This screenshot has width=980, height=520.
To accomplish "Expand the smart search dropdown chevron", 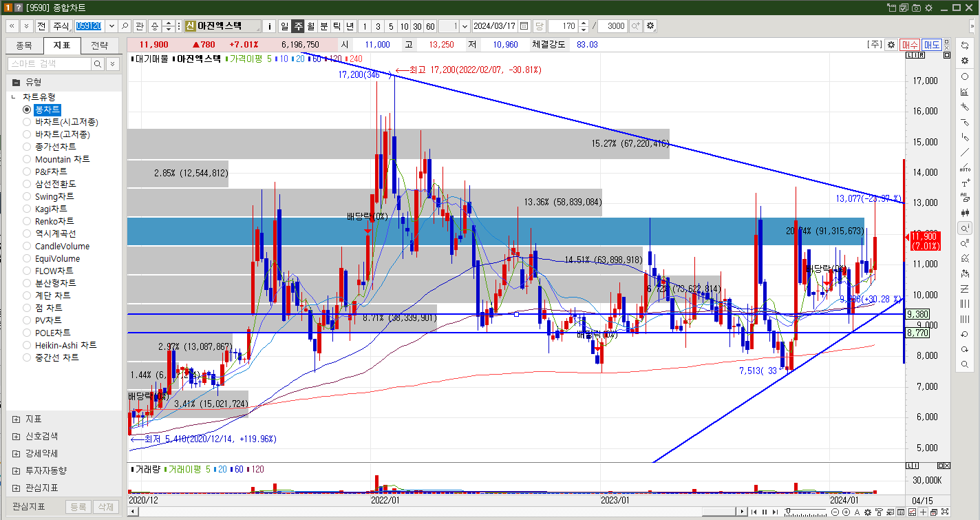I will [112, 64].
